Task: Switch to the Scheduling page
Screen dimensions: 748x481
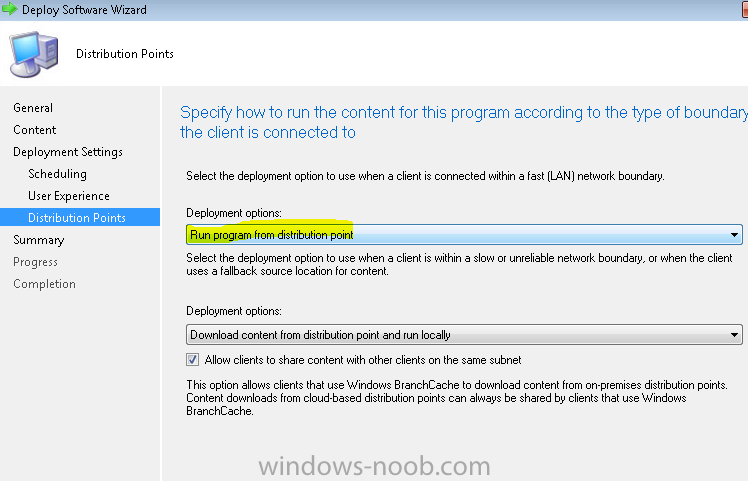Action: tap(57, 174)
